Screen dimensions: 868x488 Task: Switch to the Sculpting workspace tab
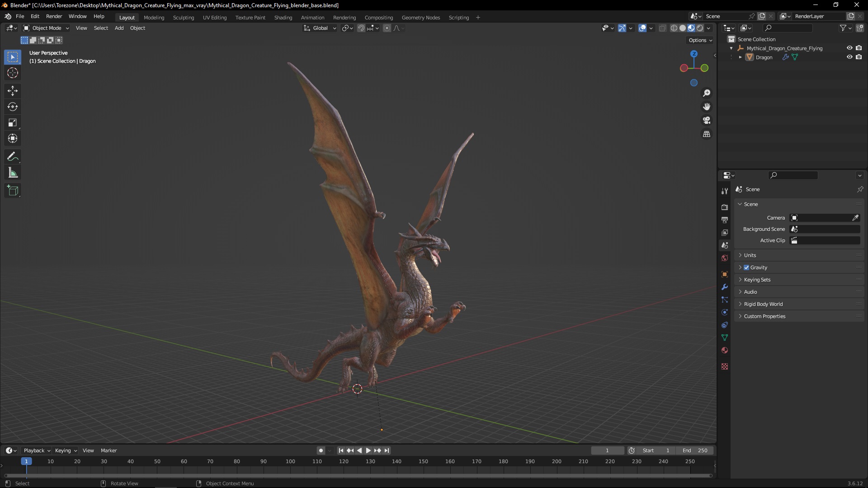pos(184,18)
